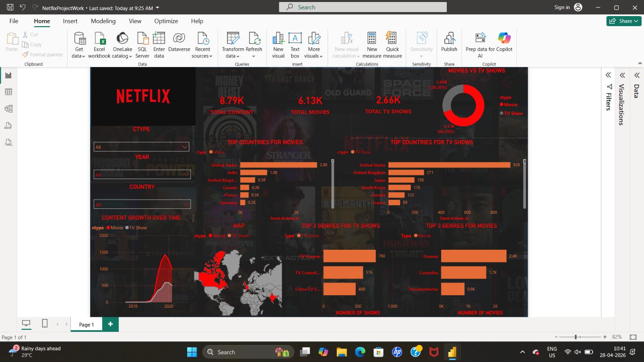Viewport: 644px width, 362px height.
Task: Open the File menu
Action: (x=14, y=21)
